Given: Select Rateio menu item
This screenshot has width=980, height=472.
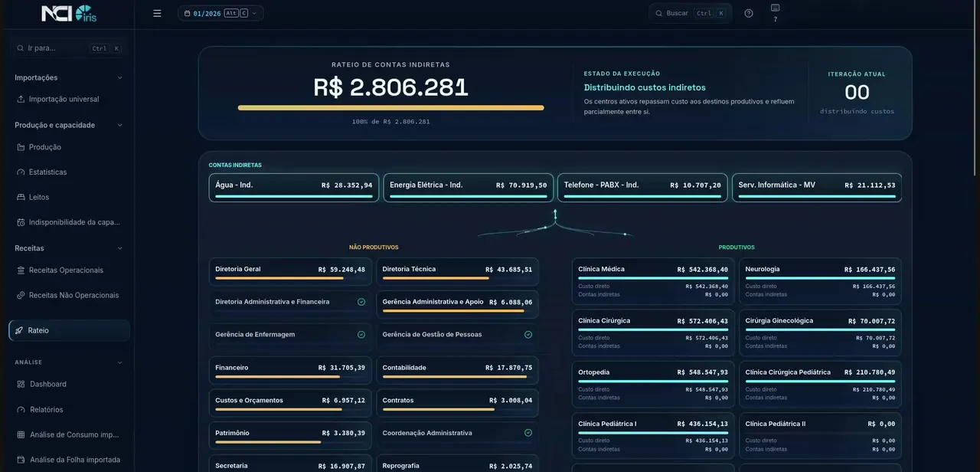Looking at the screenshot, I should 69,330.
